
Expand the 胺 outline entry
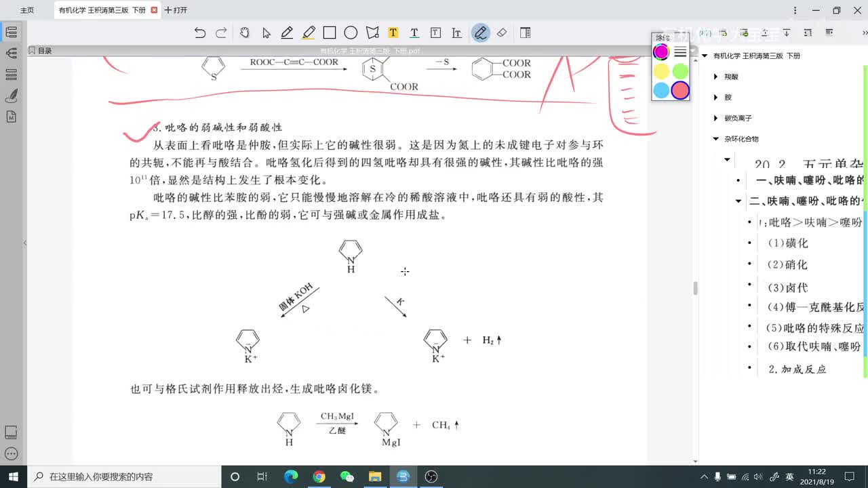coord(716,98)
